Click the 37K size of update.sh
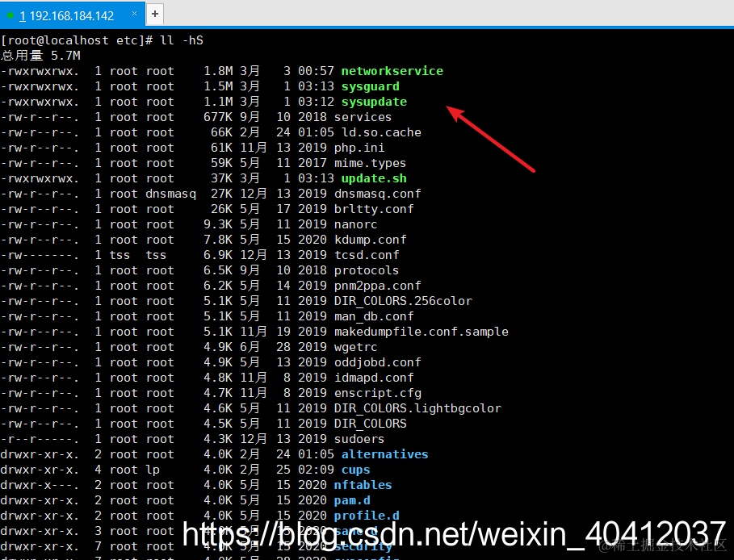This screenshot has height=560, width=734. click(222, 178)
